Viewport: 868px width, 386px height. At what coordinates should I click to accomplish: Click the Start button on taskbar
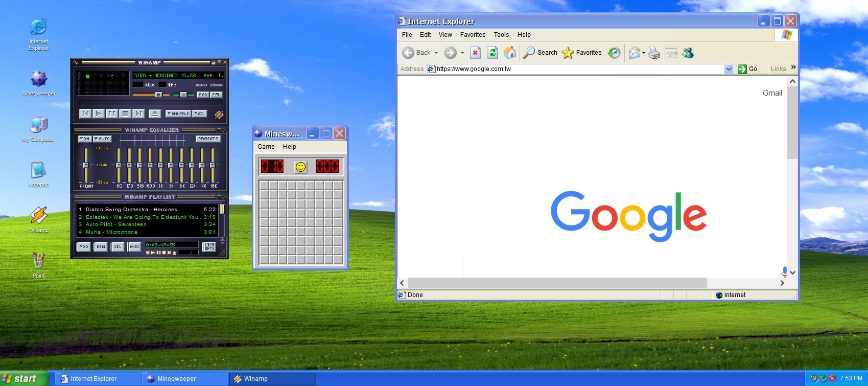point(24,378)
